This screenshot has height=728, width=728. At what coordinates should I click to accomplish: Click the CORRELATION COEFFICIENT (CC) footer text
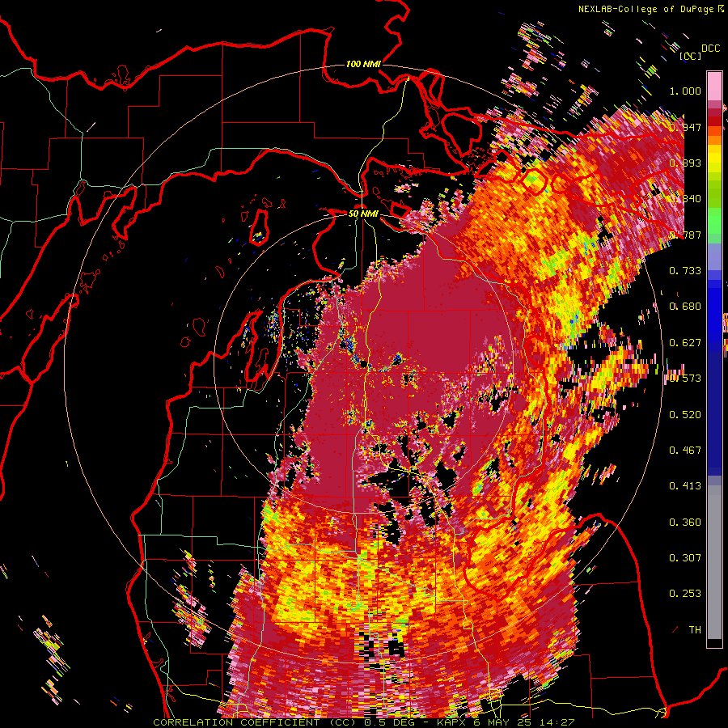coord(255,722)
